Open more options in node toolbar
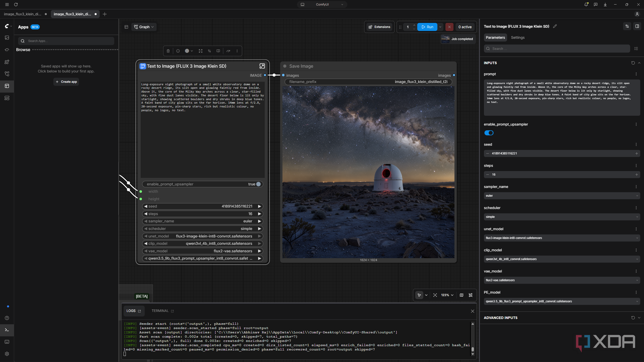644x362 pixels. (x=237, y=51)
